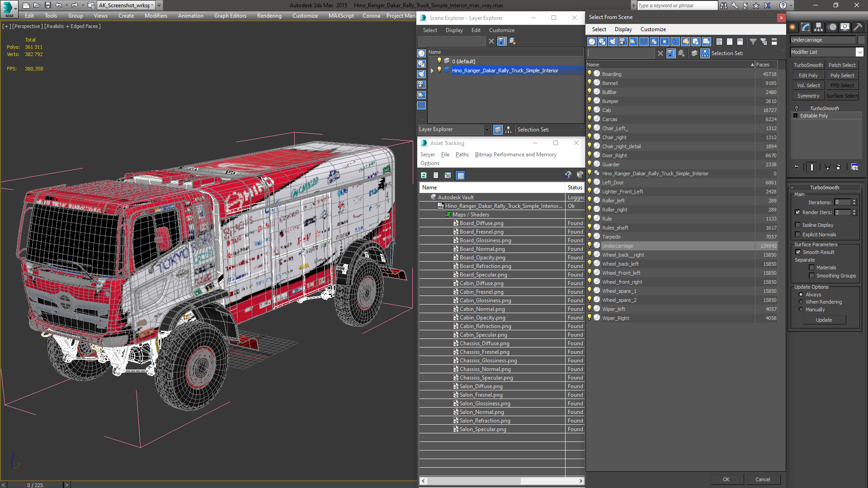Viewport: 868px width, 488px height.
Task: Open the Modifiers menu
Action: 156,16
